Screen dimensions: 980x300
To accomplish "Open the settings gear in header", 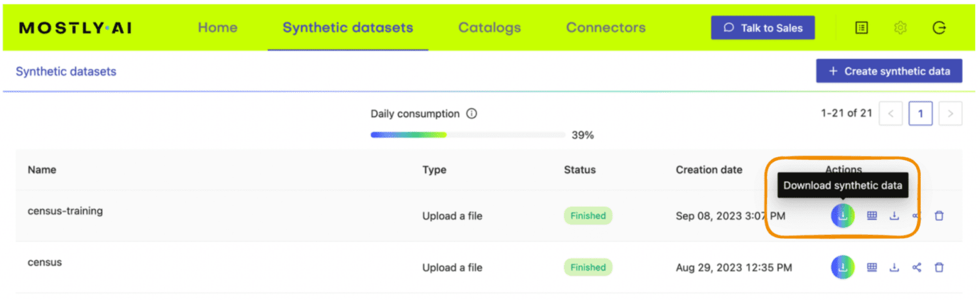I will point(900,28).
